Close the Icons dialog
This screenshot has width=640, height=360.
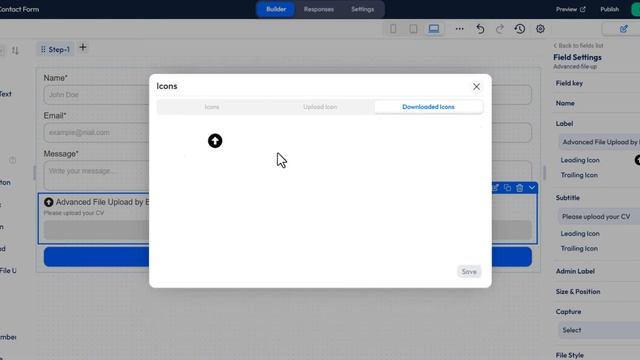[476, 87]
